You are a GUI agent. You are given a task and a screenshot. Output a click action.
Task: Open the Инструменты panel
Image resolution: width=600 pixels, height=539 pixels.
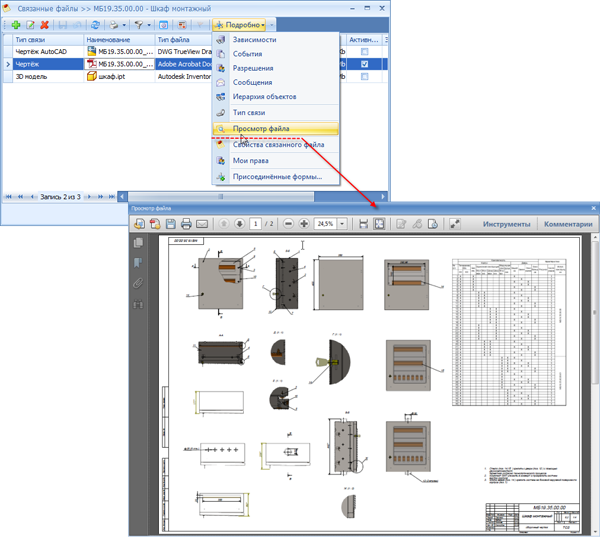[506, 224]
